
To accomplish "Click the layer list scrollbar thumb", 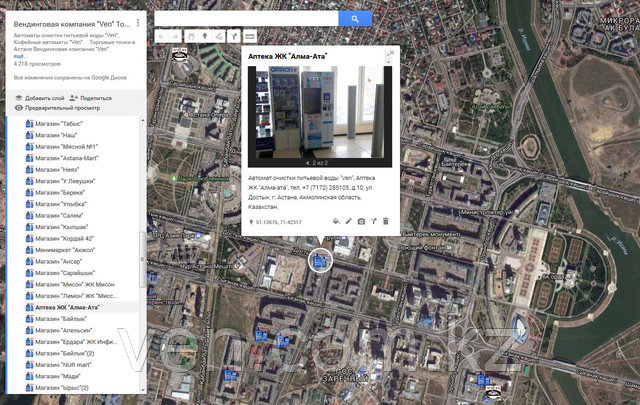I will coord(142,259).
